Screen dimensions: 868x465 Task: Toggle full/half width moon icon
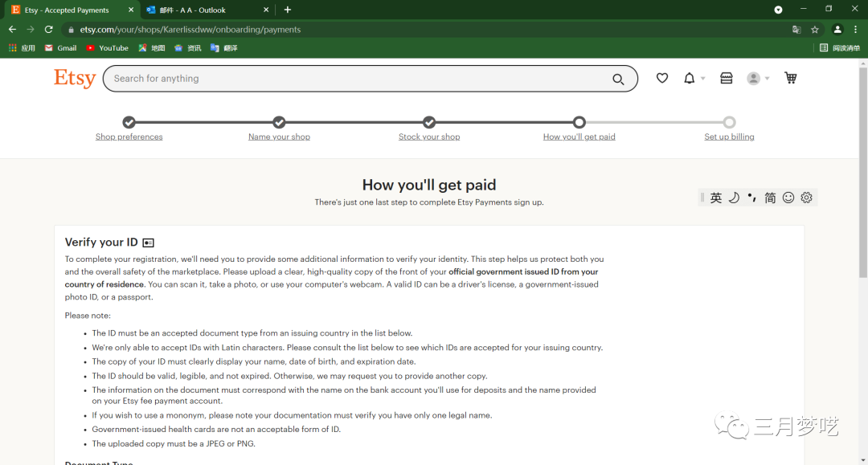pos(734,198)
